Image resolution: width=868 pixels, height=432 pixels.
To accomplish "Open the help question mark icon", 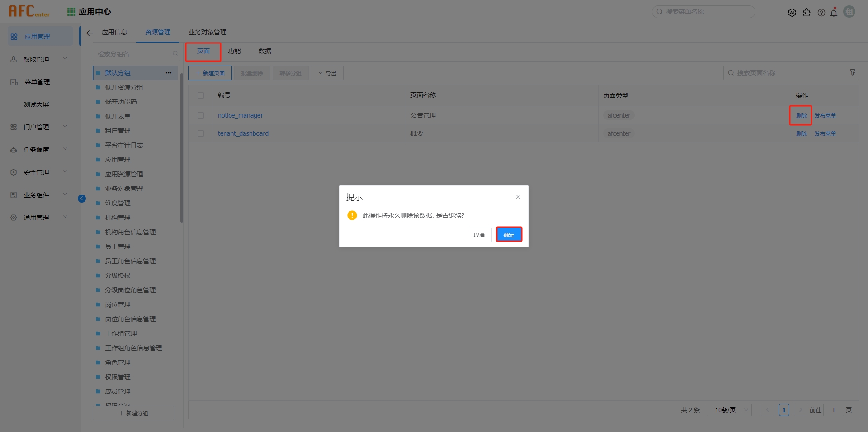I will [821, 13].
